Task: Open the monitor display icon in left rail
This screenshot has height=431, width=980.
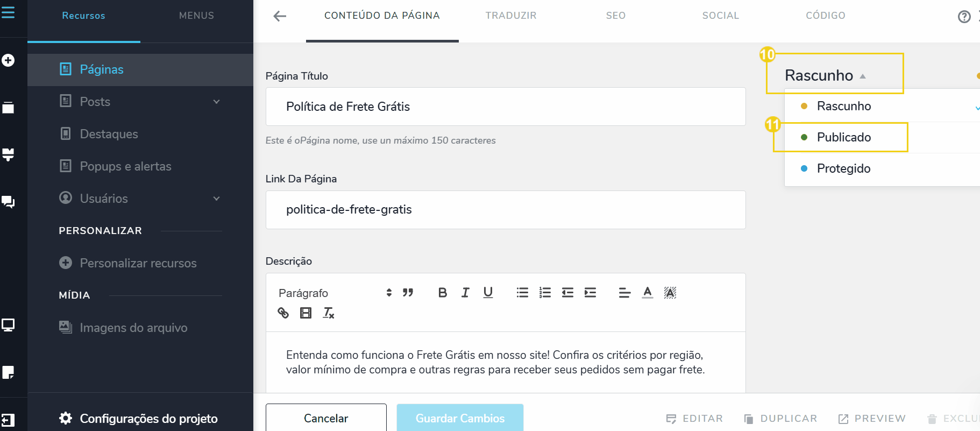Action: coord(8,325)
